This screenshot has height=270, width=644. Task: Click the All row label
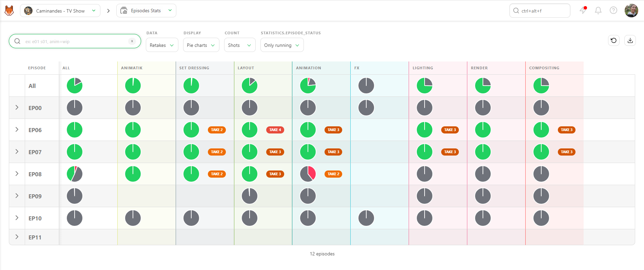pos(32,86)
